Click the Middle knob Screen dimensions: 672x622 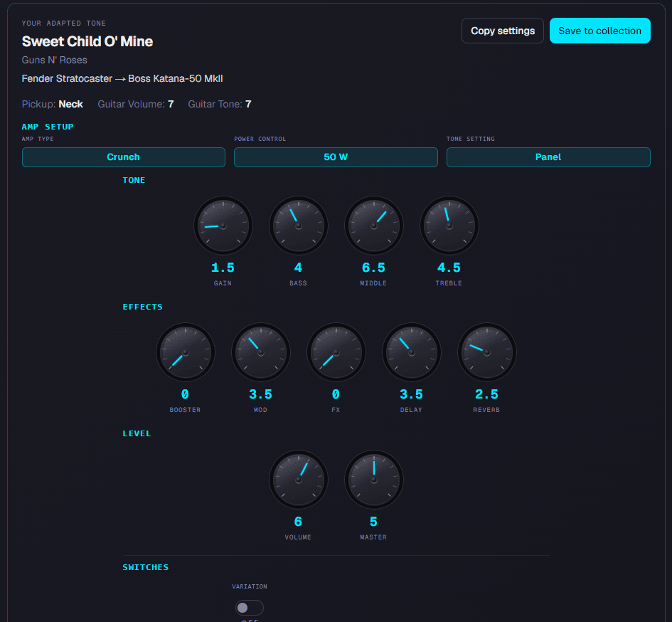click(x=374, y=226)
